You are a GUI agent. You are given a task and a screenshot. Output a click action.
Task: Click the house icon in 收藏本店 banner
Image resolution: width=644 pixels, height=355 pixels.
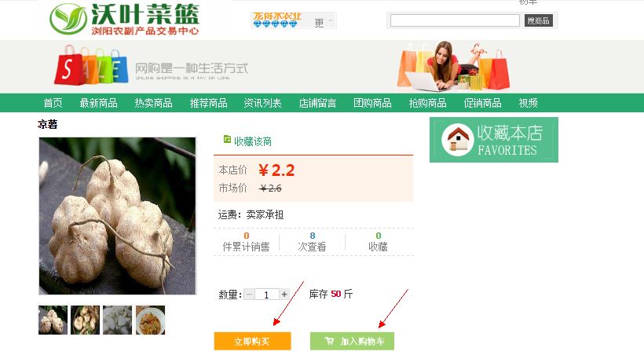tap(458, 139)
